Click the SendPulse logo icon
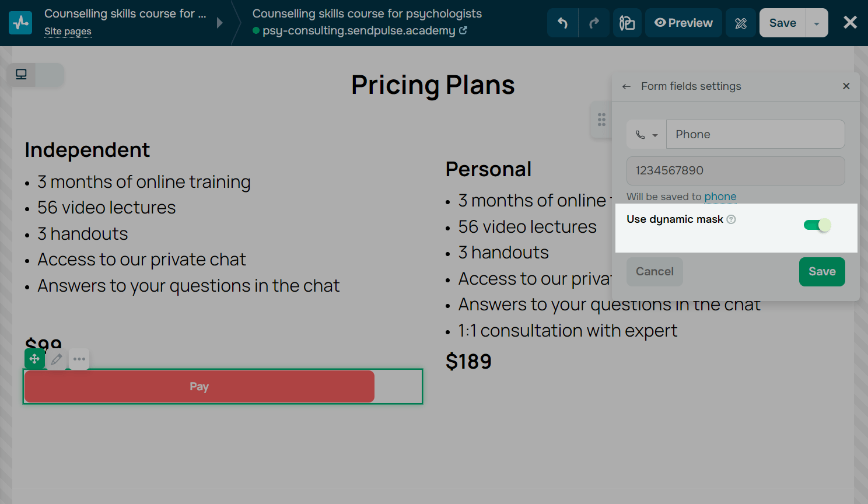This screenshot has width=868, height=504. click(20, 23)
